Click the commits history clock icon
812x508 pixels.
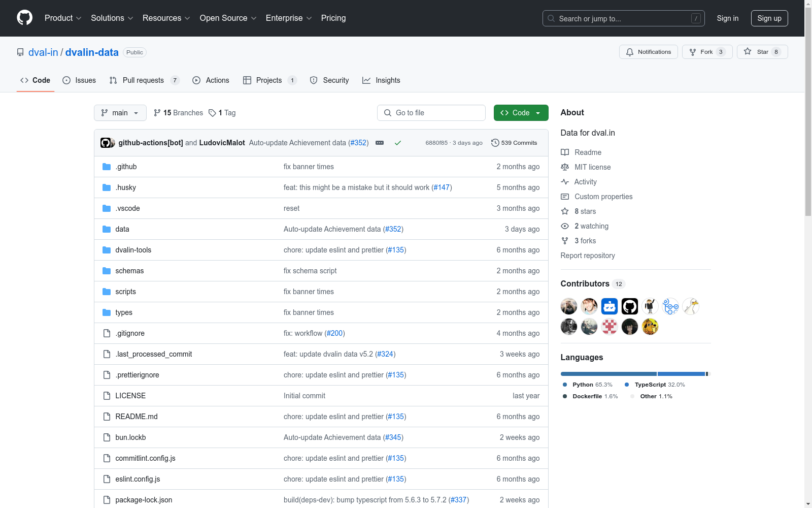pos(495,143)
